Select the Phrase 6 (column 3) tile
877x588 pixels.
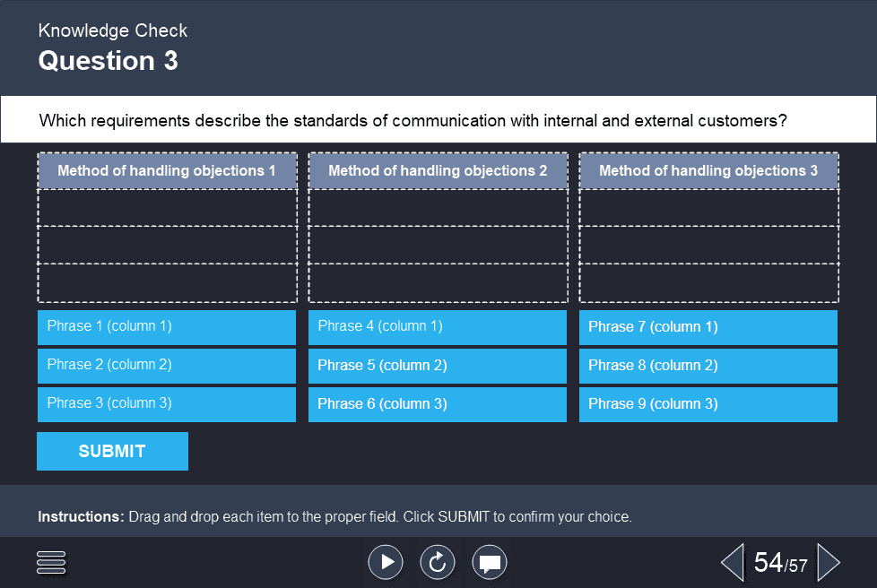point(438,404)
